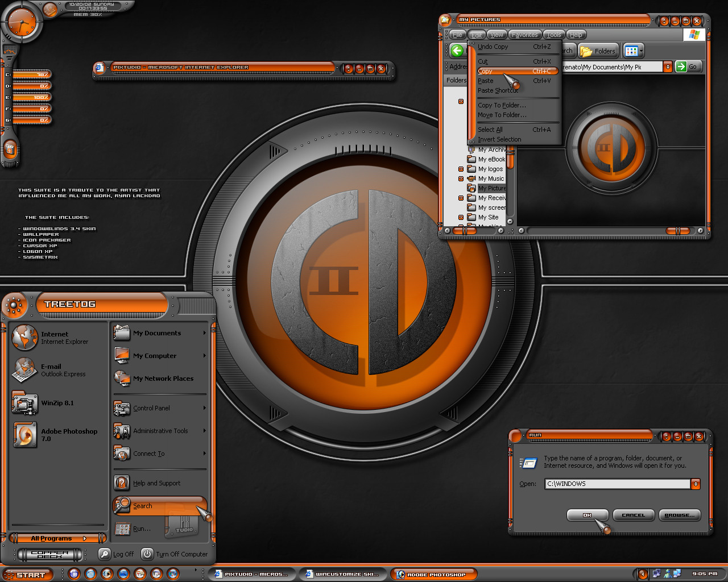Click the last quick launch icon in the taskbar
The image size is (728, 582).
172,573
